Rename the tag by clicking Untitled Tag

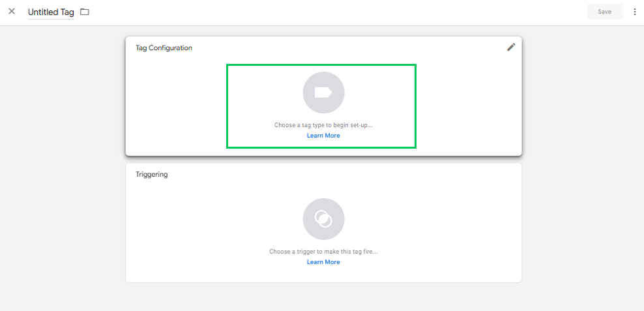click(51, 12)
